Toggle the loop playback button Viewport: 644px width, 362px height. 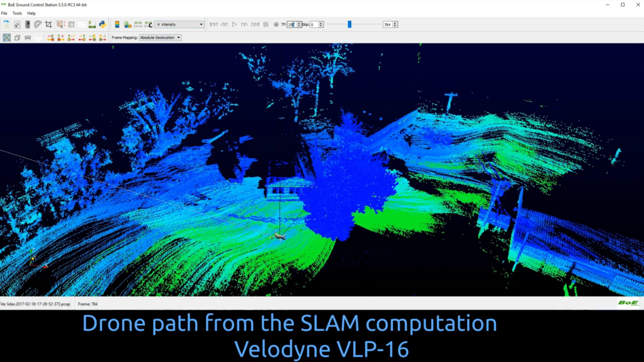click(266, 24)
